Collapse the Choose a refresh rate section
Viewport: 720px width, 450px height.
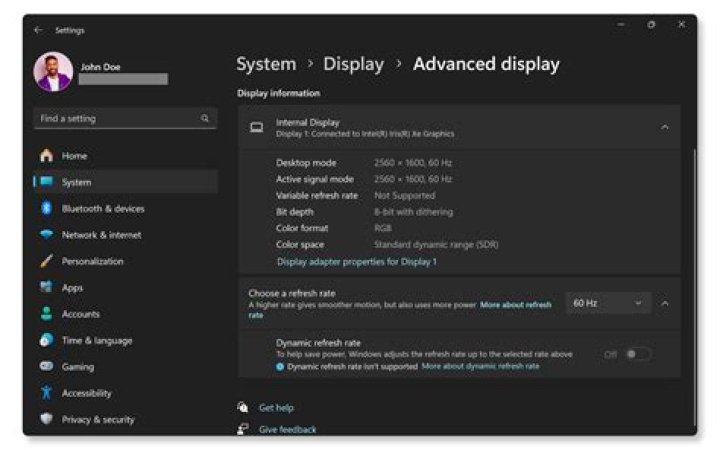(664, 303)
